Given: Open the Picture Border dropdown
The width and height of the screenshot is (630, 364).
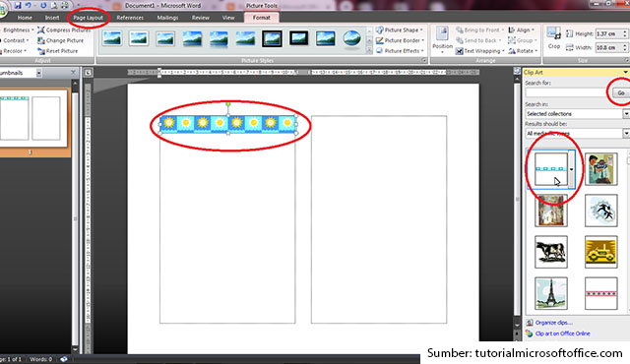Looking at the screenshot, I should coord(401,40).
